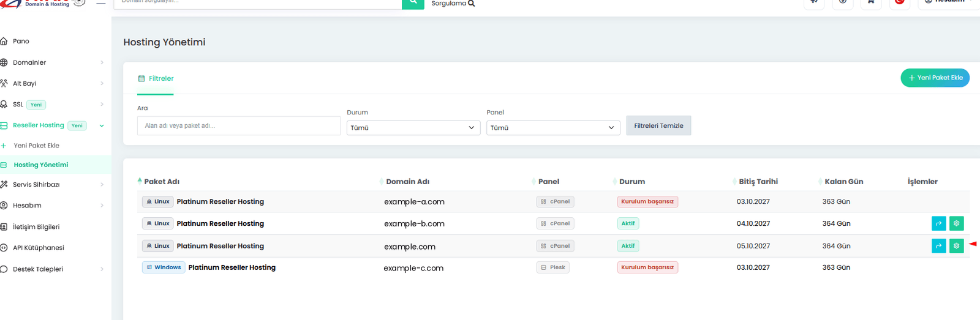Click the green Yeni Paket Ekle button

(935, 78)
